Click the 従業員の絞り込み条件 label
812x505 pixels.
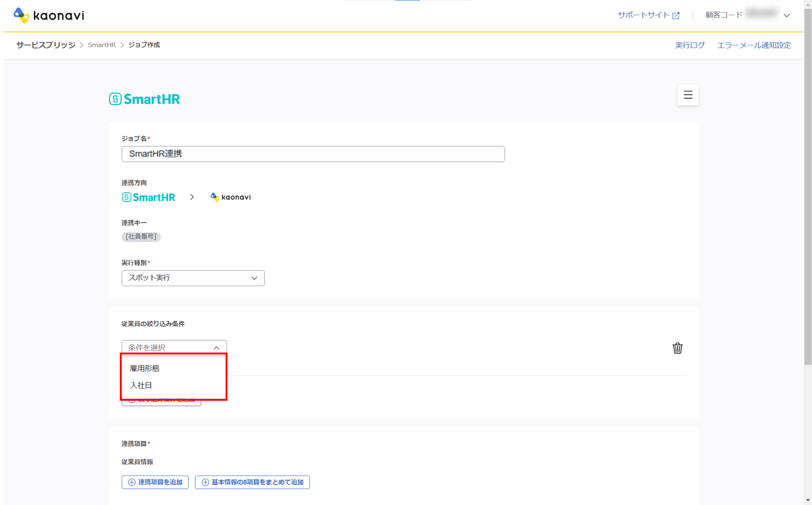point(153,324)
